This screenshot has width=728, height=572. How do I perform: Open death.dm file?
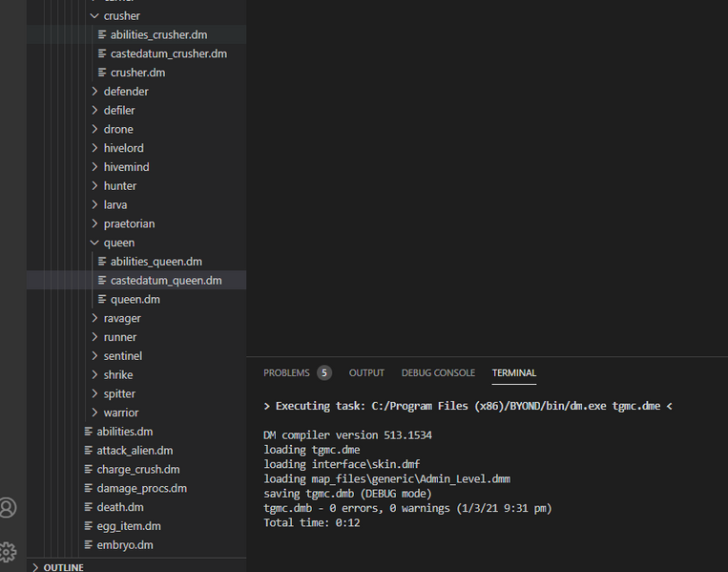tap(120, 507)
